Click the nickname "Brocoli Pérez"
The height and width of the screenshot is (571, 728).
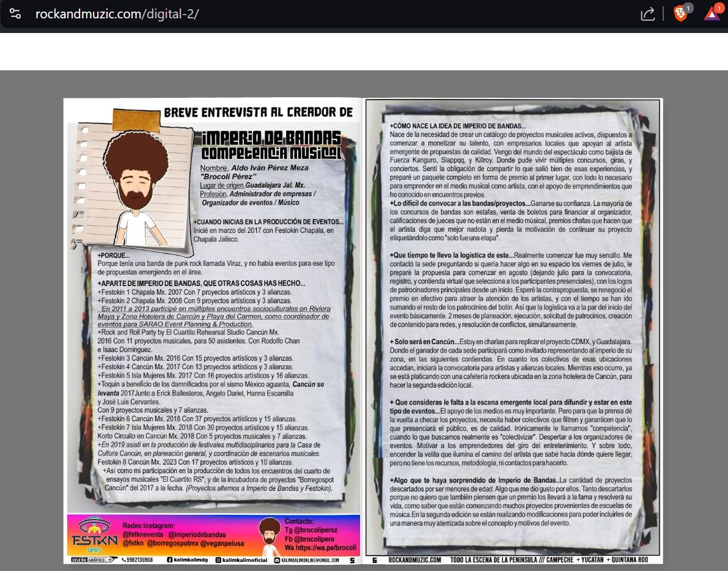pos(227,177)
